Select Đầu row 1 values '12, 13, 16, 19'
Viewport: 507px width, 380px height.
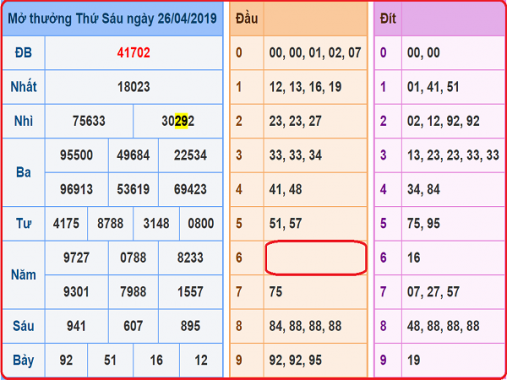[305, 87]
